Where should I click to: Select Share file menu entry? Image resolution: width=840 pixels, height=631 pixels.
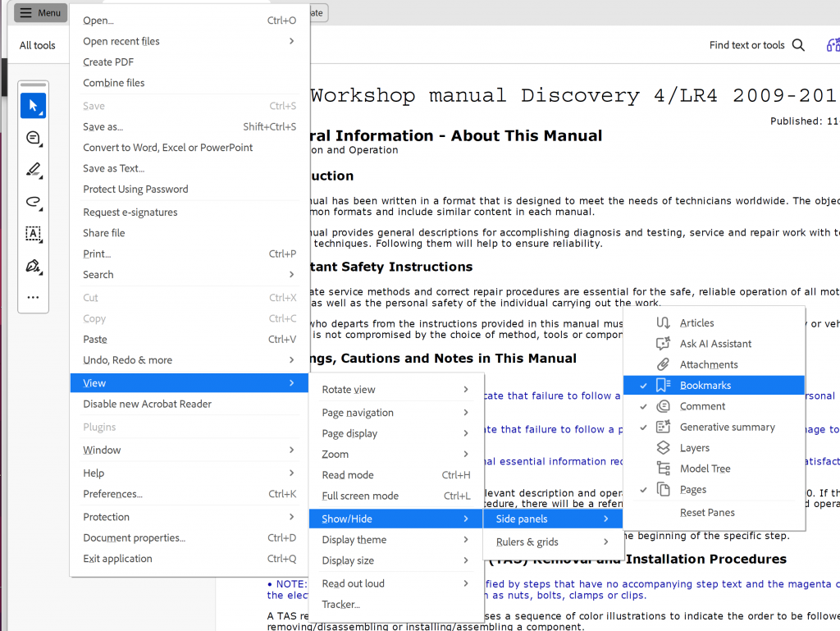tap(189, 233)
